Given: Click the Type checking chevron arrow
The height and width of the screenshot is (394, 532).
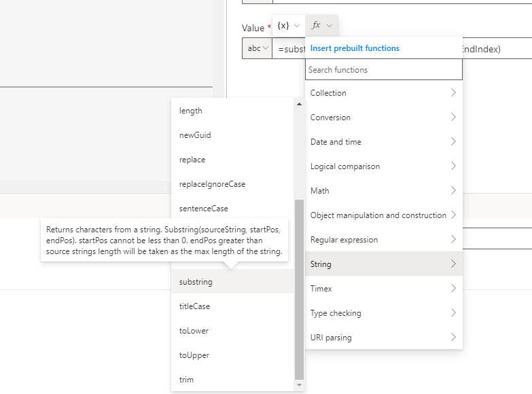Looking at the screenshot, I should click(453, 313).
